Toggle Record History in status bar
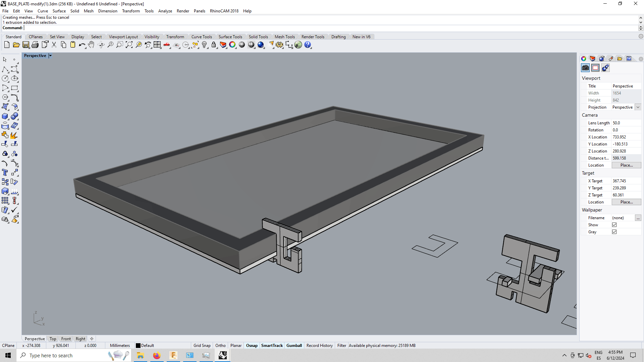 tap(320, 346)
